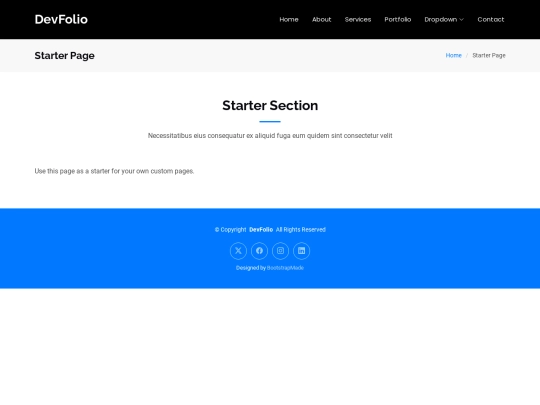Click the 'Necessitatibus eius consequatur' subtitle text
Screen dimensions: 540x405
pos(270,136)
